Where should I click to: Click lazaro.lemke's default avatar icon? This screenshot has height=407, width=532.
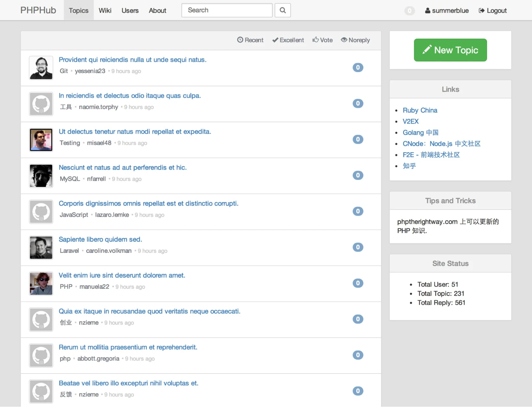(41, 212)
